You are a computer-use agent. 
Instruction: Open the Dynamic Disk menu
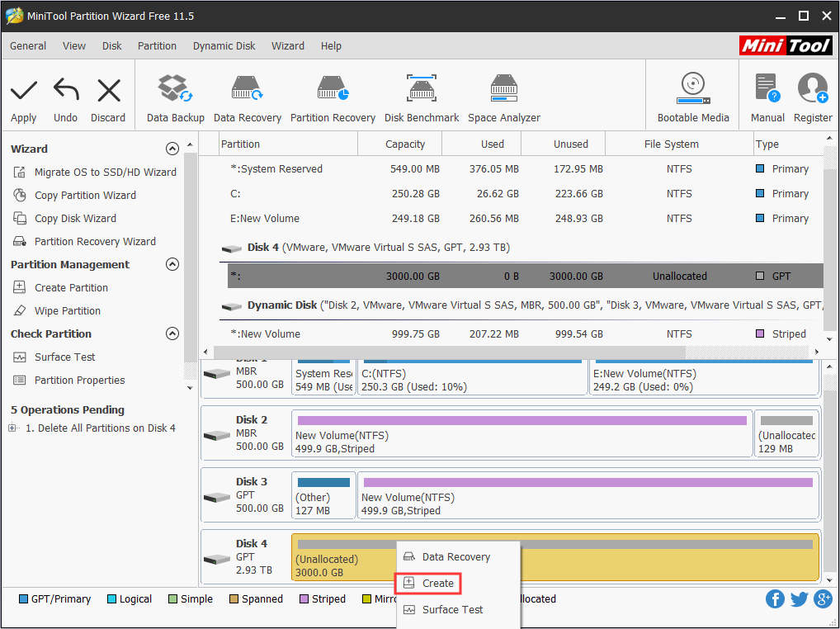pyautogui.click(x=224, y=46)
